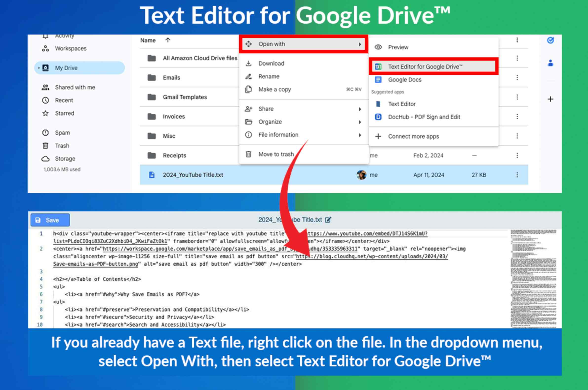Click the DocHub app icon
The width and height of the screenshot is (588, 390).
[378, 117]
